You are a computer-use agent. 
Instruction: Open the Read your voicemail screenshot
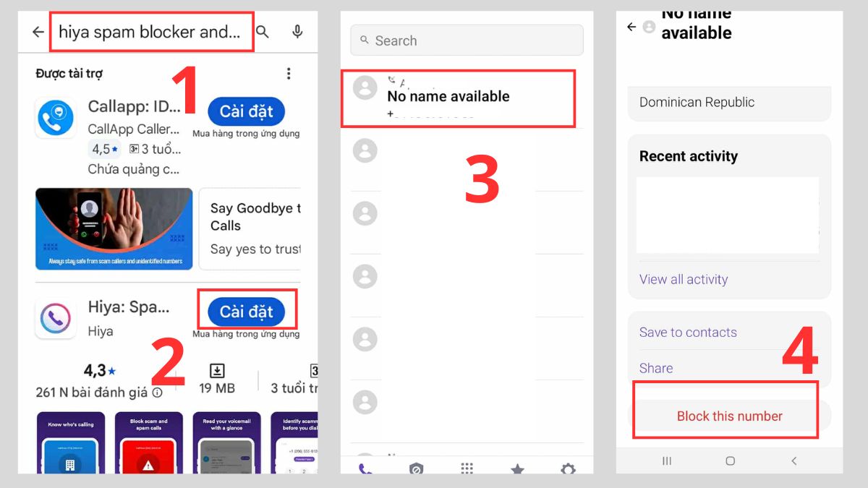tap(226, 442)
